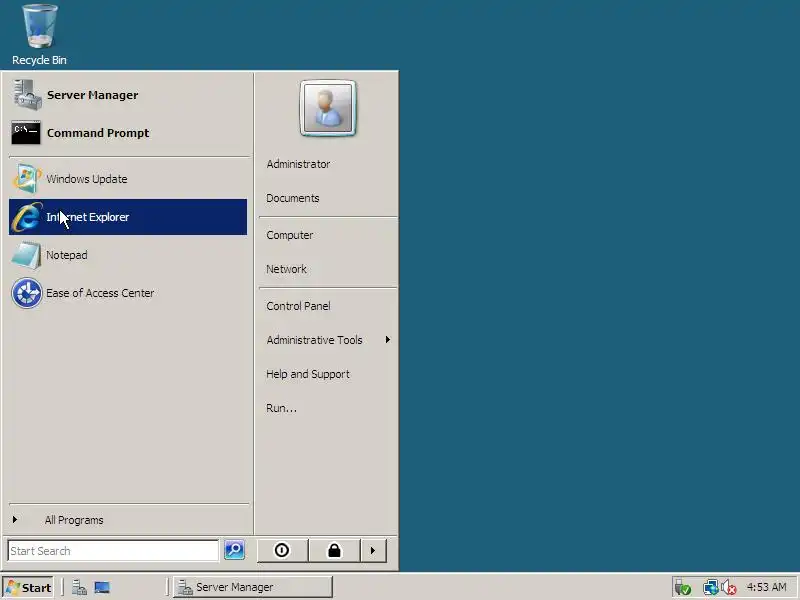
Task: Open the Run... dialog
Action: pyautogui.click(x=281, y=408)
